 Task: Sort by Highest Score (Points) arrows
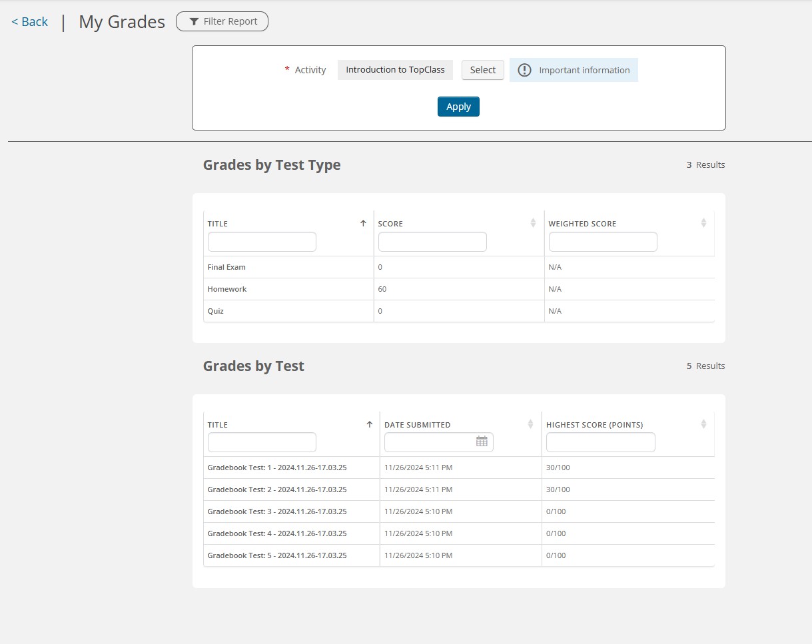click(x=703, y=424)
